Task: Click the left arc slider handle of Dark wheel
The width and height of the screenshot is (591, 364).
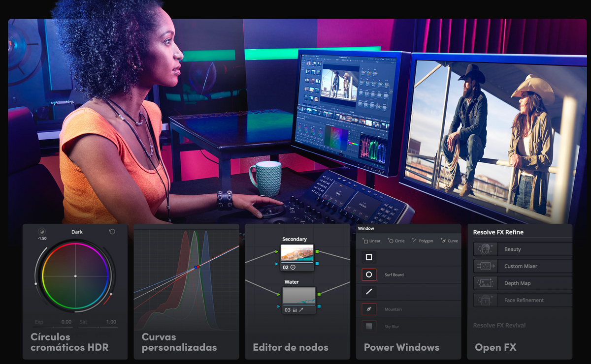Action: [x=36, y=283]
